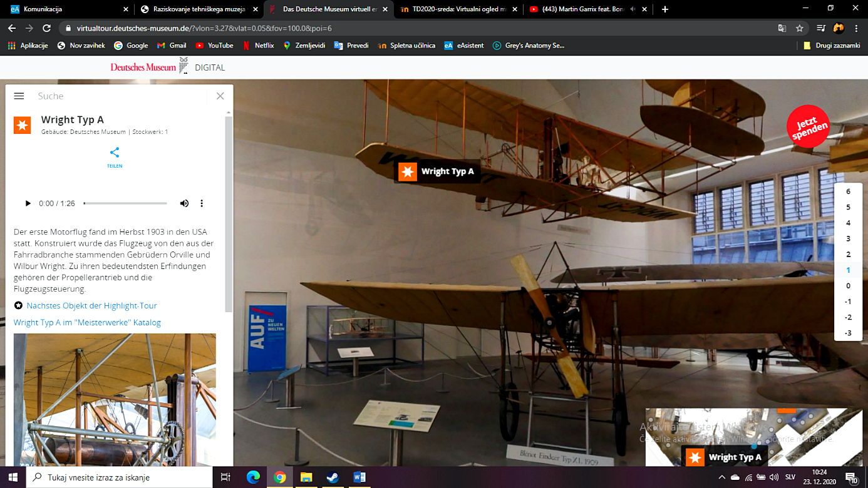Image resolution: width=868 pixels, height=488 pixels.
Task: Click the info panel vertical scrollbar
Action: pos(229,213)
